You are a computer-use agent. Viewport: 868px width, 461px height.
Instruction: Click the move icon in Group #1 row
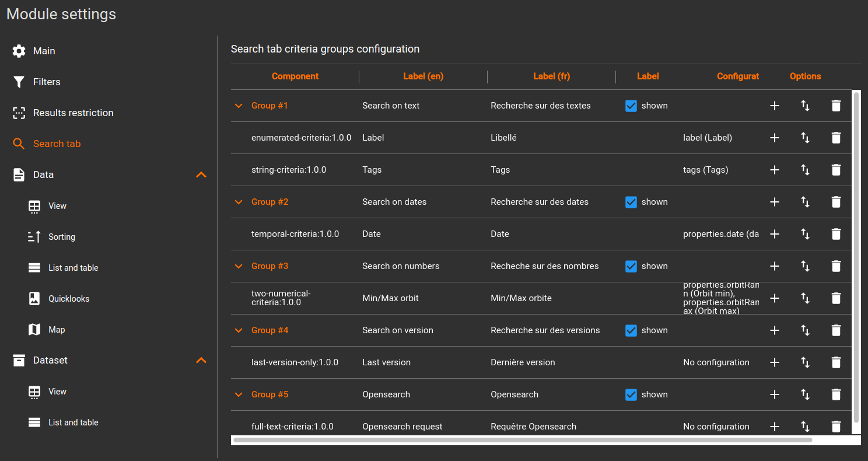pos(806,106)
